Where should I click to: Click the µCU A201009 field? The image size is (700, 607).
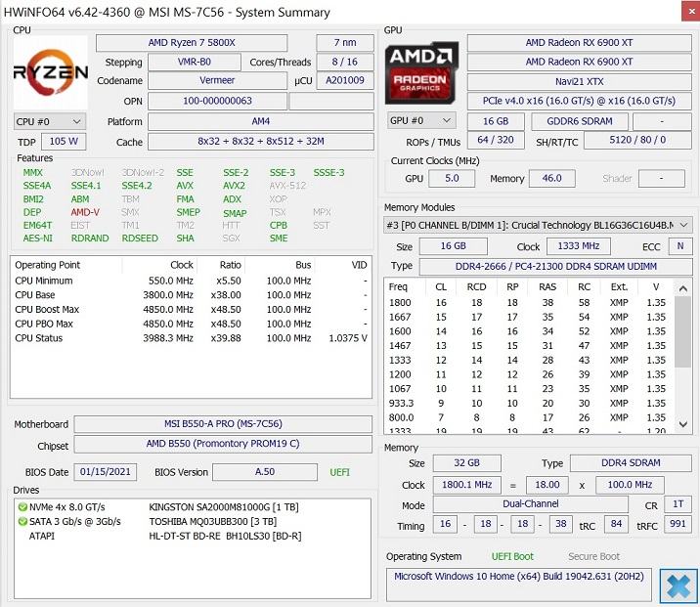(x=345, y=80)
